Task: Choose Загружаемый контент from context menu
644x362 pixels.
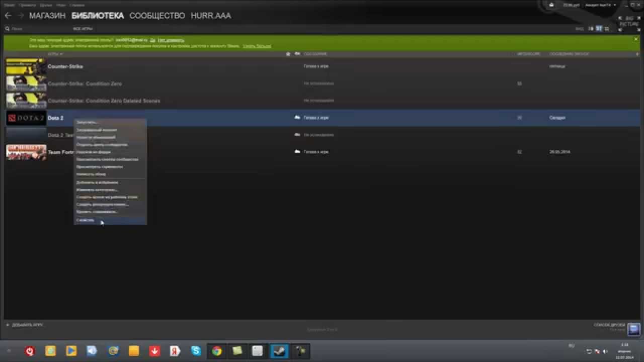Action: 110,130
